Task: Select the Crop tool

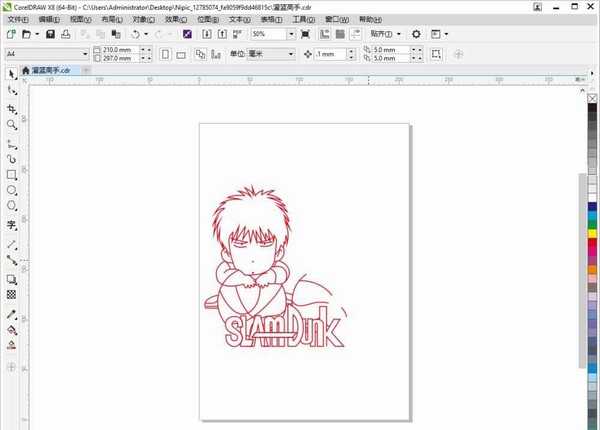Action: (x=12, y=109)
